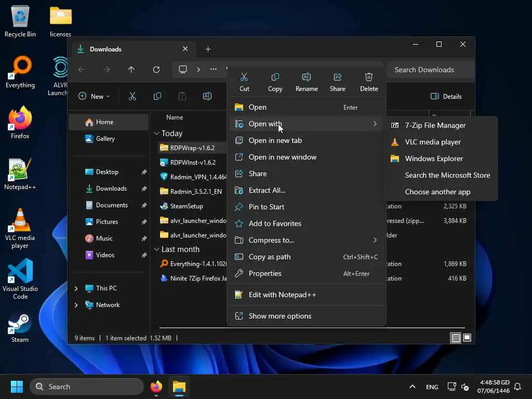This screenshot has height=399, width=532.
Task: Open Documents in Quick access
Action: [109, 205]
